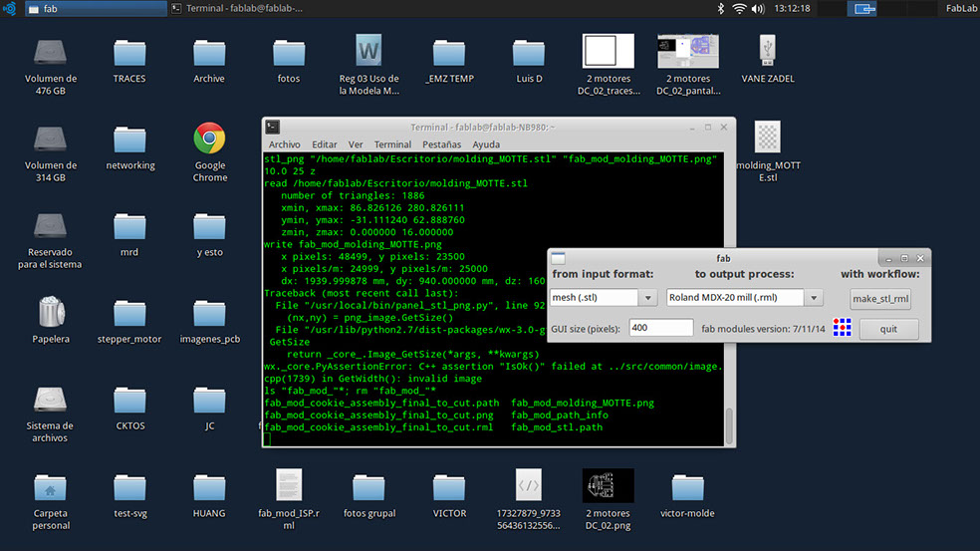This screenshot has height=551, width=980.
Task: Open the mrd folder
Action: tap(129, 227)
